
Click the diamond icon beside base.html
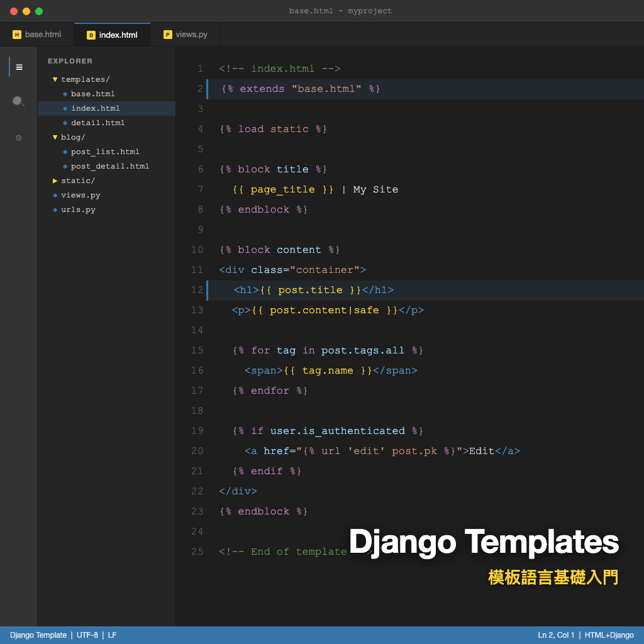tap(65, 94)
